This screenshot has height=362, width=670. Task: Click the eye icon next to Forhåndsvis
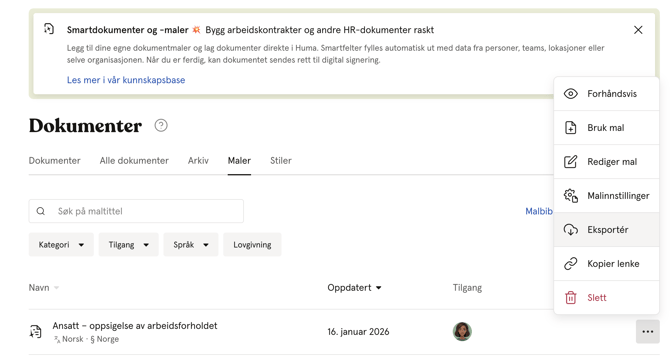[570, 94]
